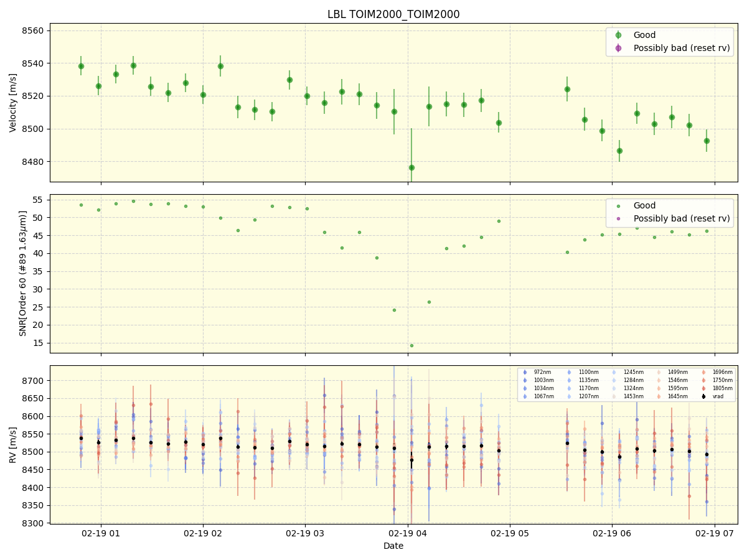Screen dimensions: 747x560
Task: Click the 02-19 05 date tick label
Action: tap(510, 534)
